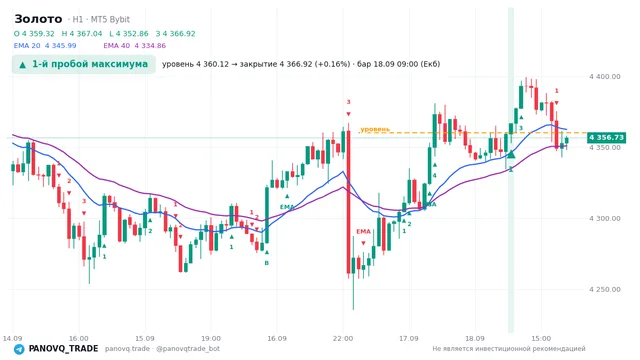Click the Не является инвестиционной рекомендацией disclaimer
This screenshot has width=640, height=360.
point(509,349)
